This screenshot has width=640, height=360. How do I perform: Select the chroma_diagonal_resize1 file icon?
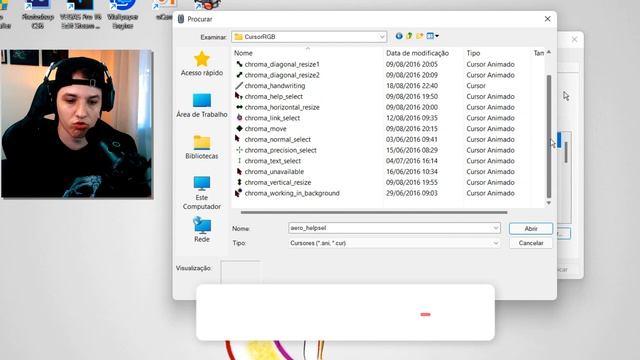239,64
